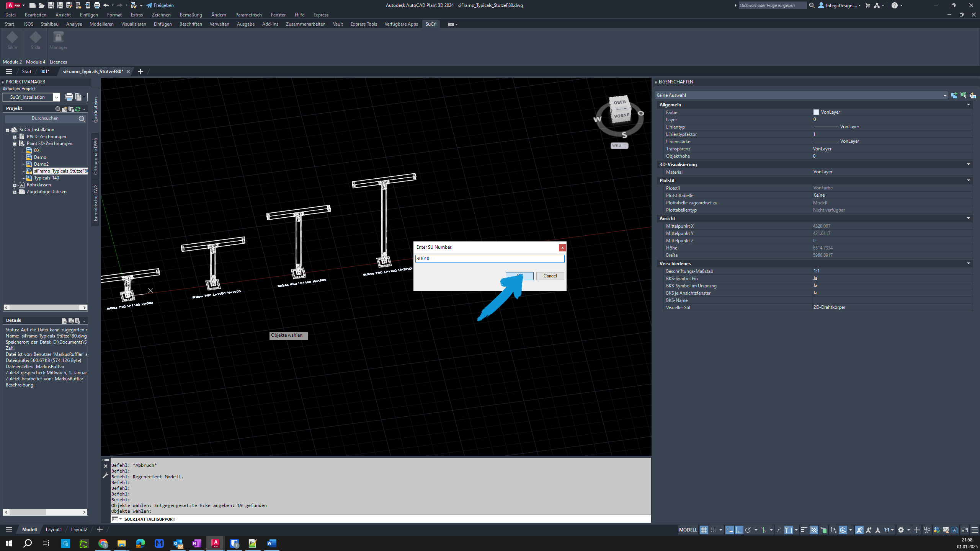Click the Plot printer icon in quick access toolbar
Image resolution: width=980 pixels, height=551 pixels.
click(x=96, y=5)
